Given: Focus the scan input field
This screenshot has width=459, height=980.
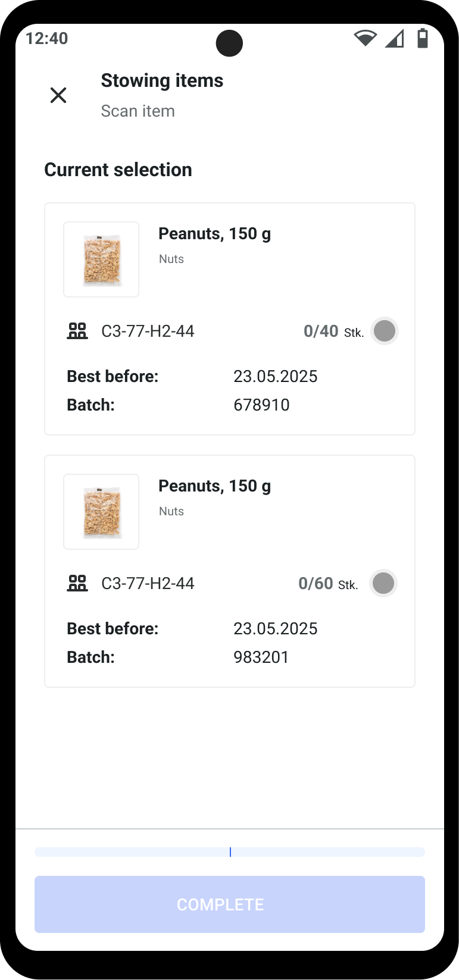Looking at the screenshot, I should pyautogui.click(x=230, y=852).
